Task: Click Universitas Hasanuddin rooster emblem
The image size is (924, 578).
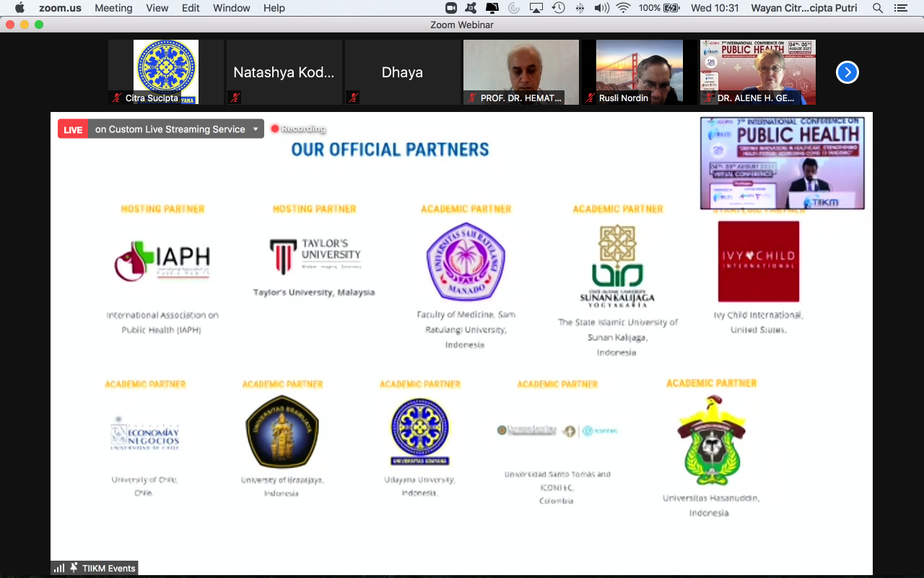Action: tap(711, 441)
